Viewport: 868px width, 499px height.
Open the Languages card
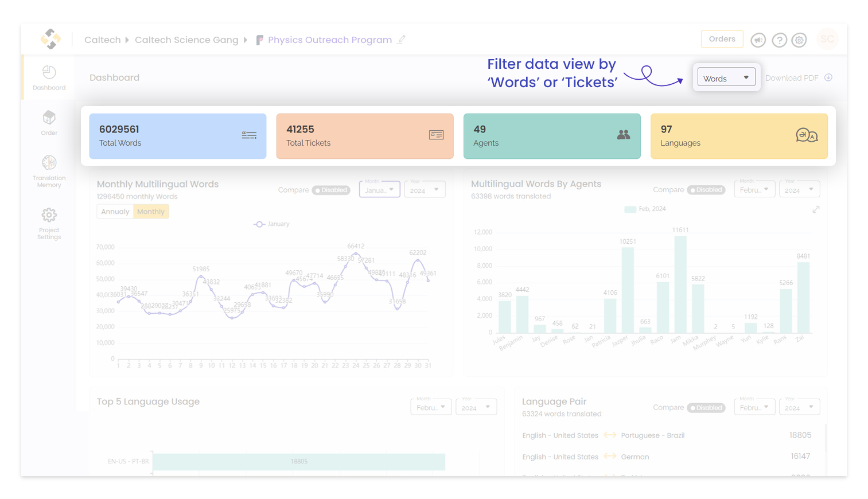tap(739, 136)
